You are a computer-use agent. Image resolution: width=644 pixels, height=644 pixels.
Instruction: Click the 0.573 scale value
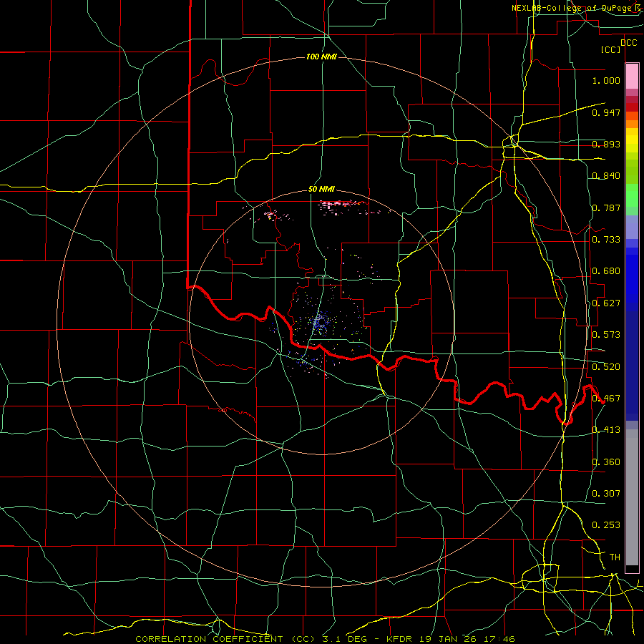pos(606,335)
